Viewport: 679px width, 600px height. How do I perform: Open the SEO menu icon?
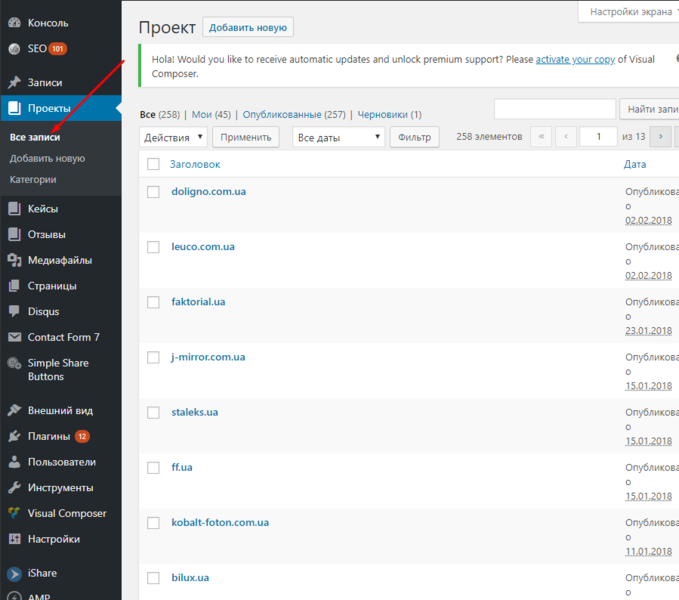click(x=14, y=48)
